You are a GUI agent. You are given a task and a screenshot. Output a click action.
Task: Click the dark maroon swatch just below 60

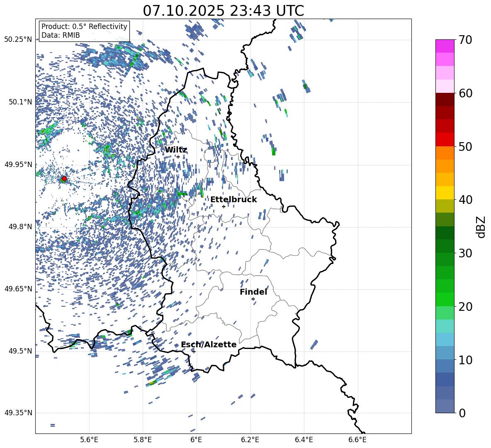[x=445, y=99]
